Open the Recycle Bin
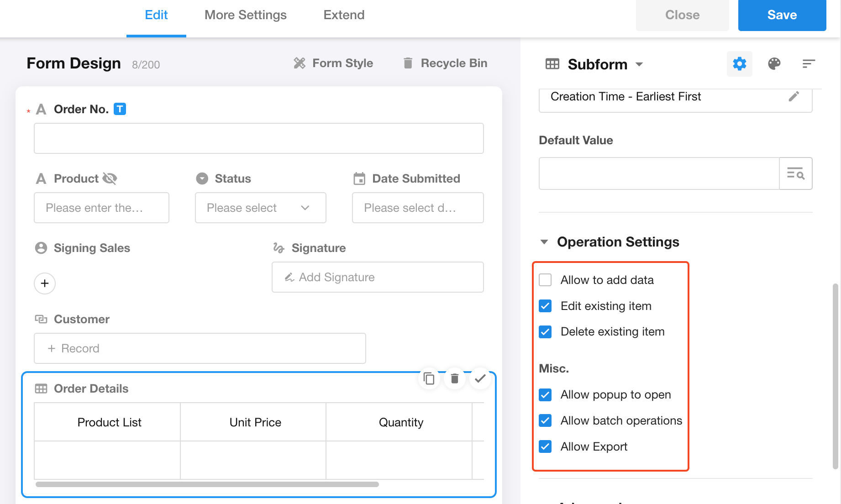This screenshot has width=841, height=504. point(445,63)
